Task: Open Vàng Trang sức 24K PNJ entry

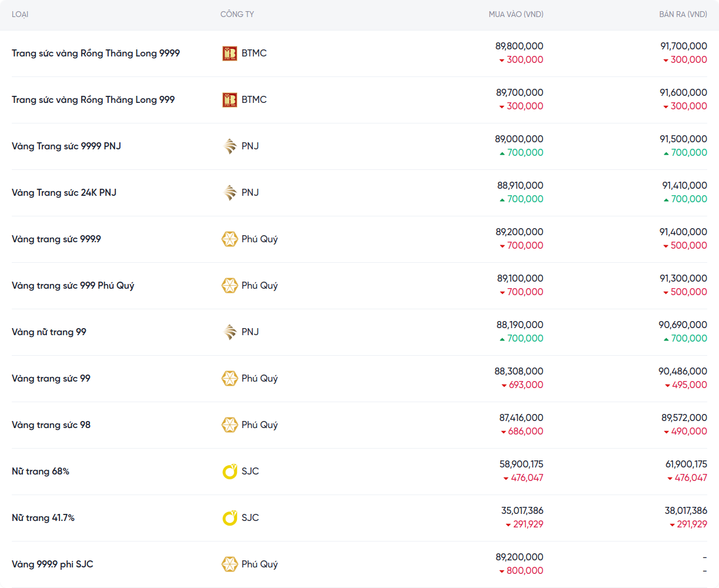Action: (64, 193)
